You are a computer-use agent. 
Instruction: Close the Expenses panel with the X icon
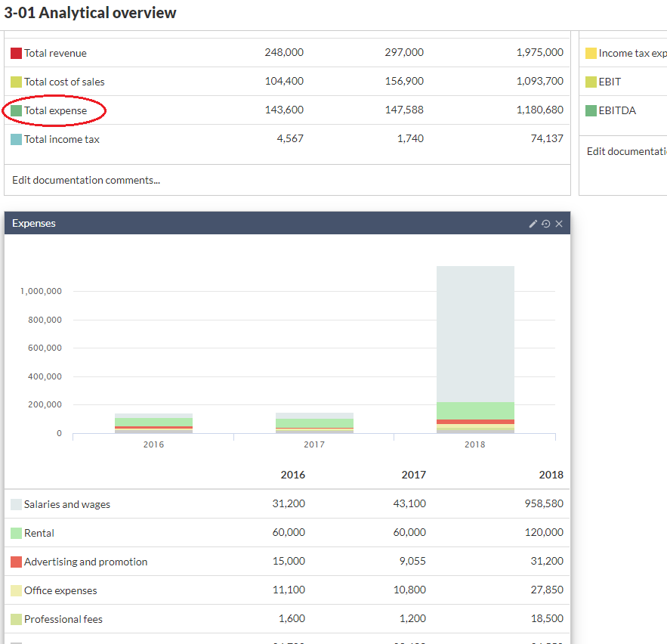tap(559, 224)
